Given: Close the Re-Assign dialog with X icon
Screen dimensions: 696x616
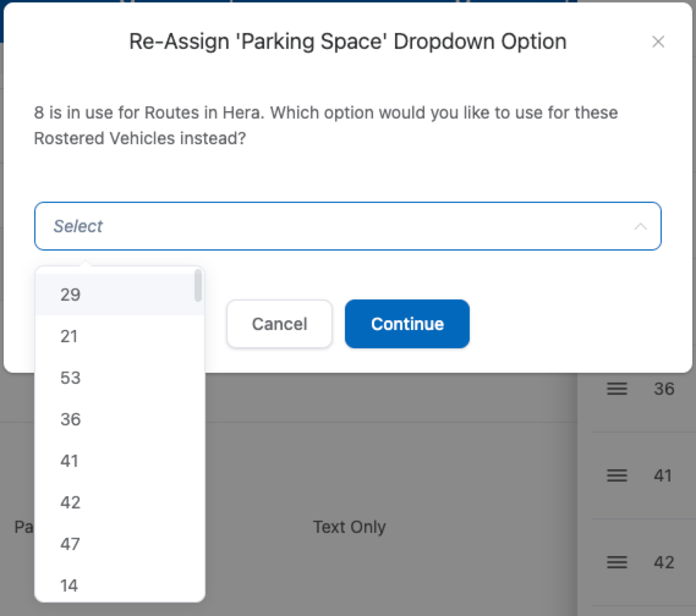Looking at the screenshot, I should coord(658,42).
